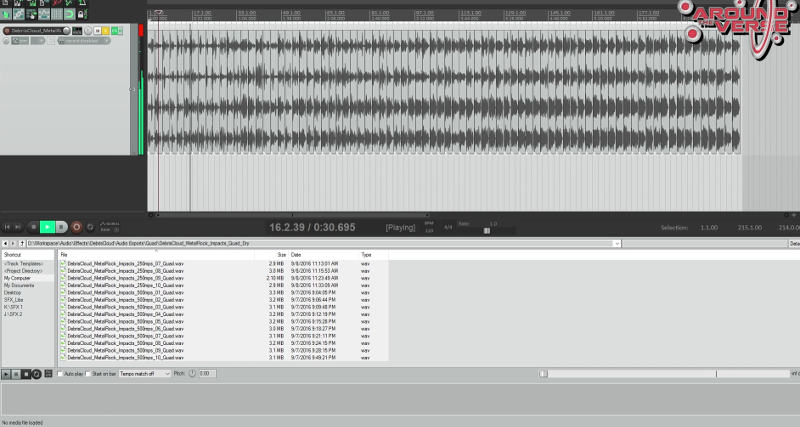
Task: Go to project start in transport
Action: pyautogui.click(x=7, y=227)
